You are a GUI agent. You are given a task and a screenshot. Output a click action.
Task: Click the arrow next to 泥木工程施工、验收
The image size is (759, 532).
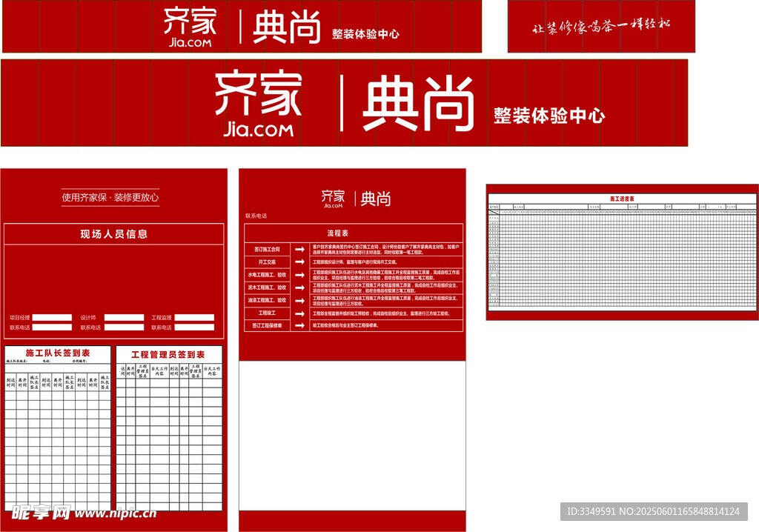click(299, 287)
